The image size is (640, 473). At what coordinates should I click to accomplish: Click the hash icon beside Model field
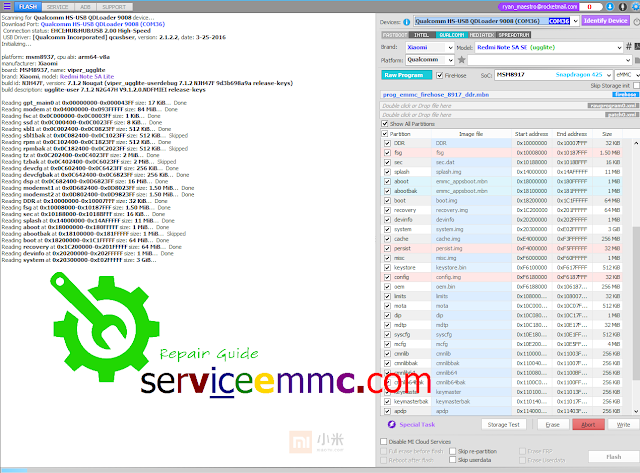point(629,47)
